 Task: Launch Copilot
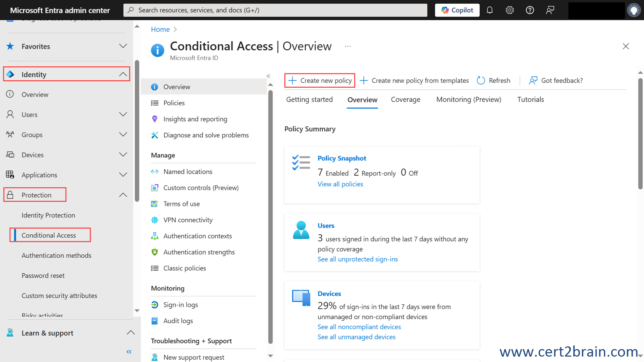tap(457, 10)
